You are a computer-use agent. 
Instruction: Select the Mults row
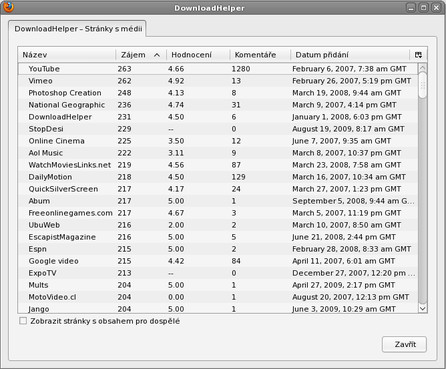click(x=218, y=285)
